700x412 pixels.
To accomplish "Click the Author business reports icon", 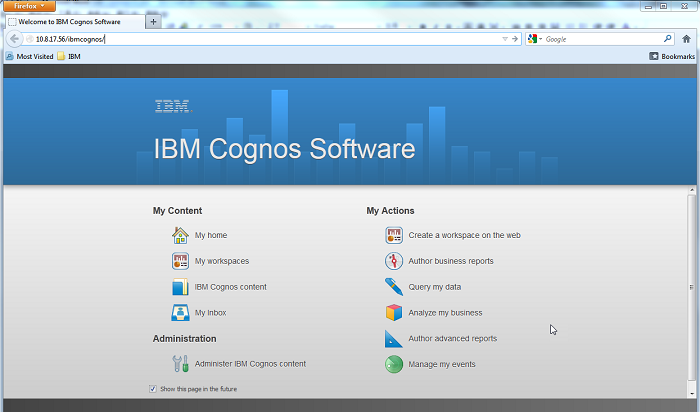I will (x=394, y=261).
